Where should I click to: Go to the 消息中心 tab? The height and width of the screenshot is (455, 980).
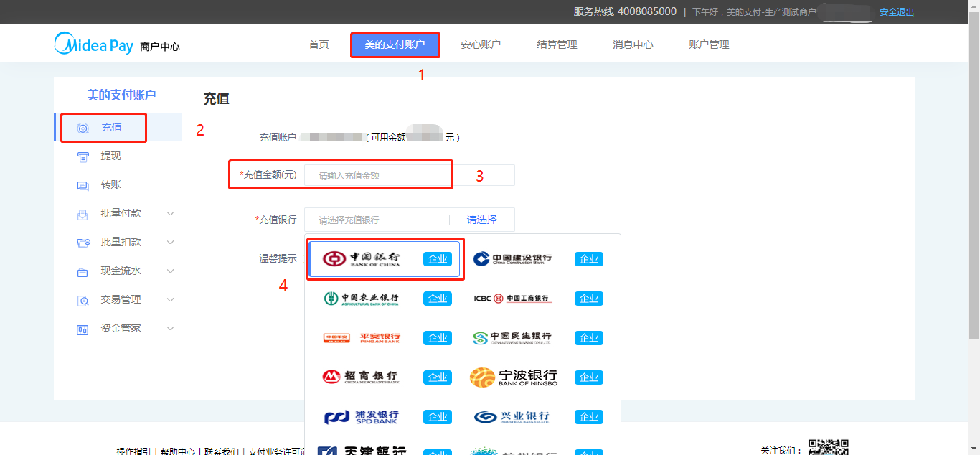633,44
